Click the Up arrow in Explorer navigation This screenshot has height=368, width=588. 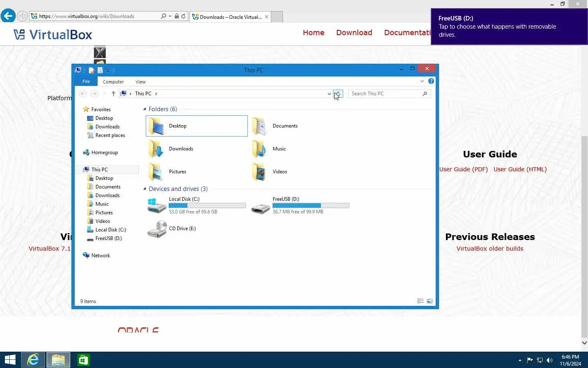coord(113,94)
